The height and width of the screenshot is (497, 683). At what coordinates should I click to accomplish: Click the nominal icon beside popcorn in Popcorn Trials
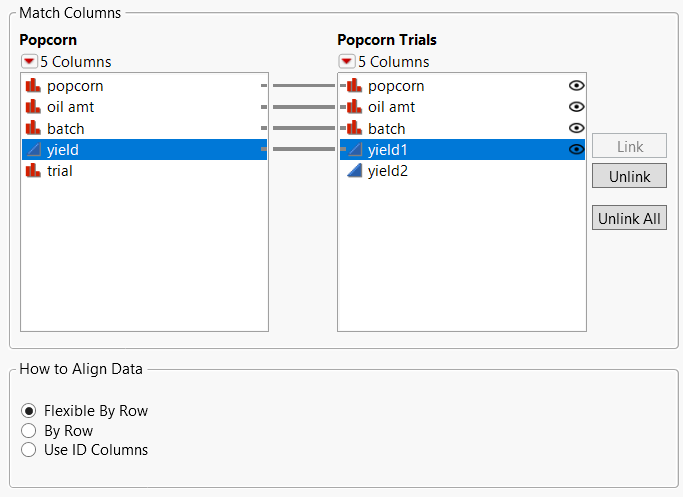[354, 86]
